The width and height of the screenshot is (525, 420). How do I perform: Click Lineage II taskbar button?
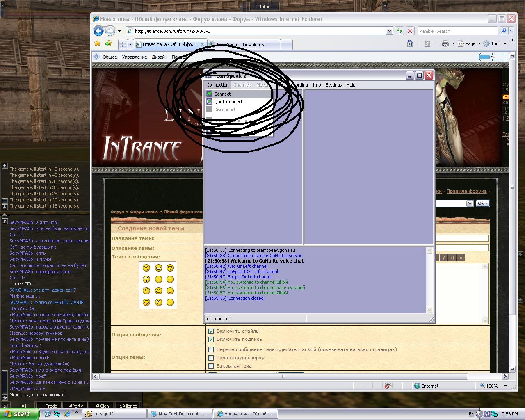coord(114,414)
